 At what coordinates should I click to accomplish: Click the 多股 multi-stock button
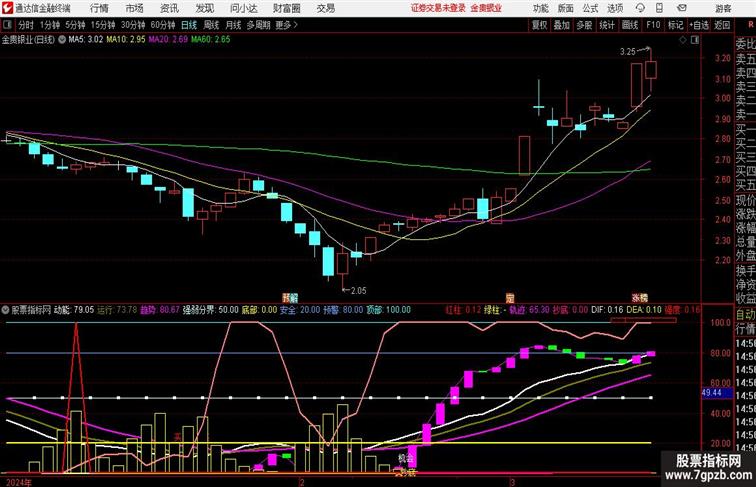584,25
